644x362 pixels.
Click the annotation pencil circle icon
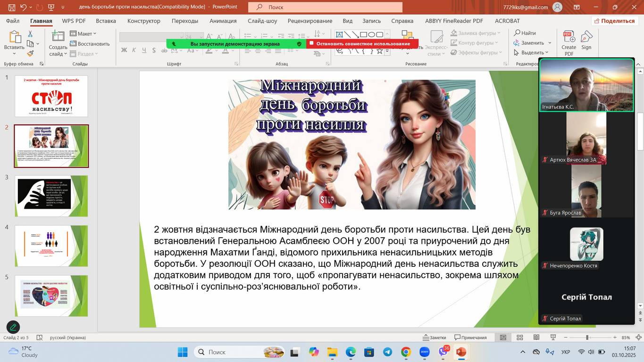click(13, 327)
